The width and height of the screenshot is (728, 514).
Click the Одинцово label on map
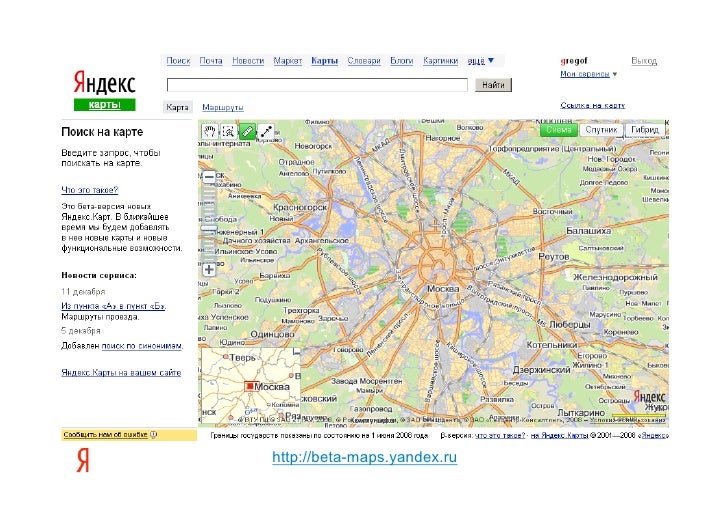point(272,334)
